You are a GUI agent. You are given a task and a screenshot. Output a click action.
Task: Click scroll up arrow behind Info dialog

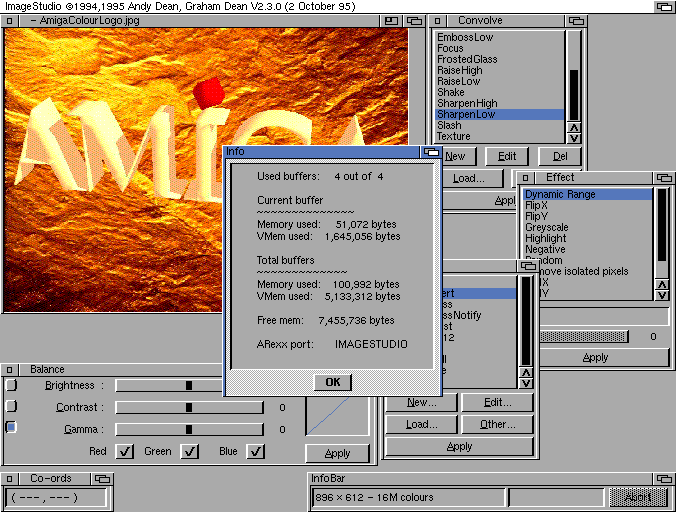click(526, 373)
